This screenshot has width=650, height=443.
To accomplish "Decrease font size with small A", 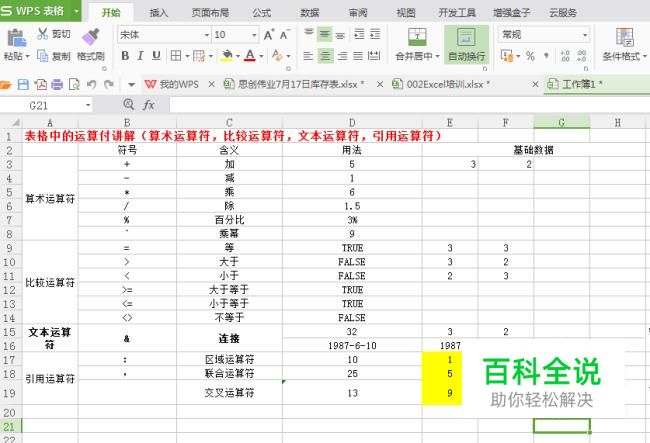I will [x=284, y=35].
